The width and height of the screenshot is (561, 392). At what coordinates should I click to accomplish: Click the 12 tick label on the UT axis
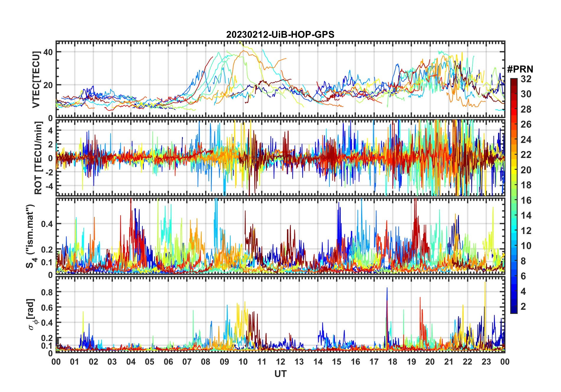tap(280, 362)
